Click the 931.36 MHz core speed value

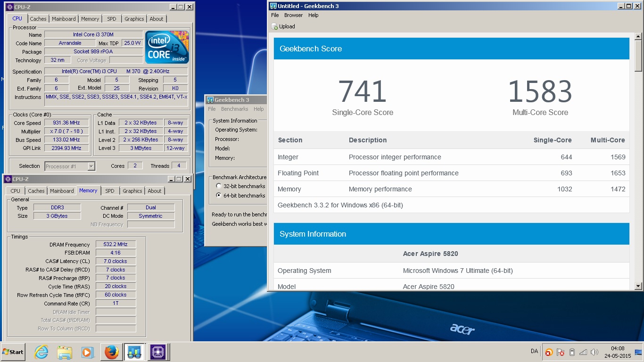point(66,123)
